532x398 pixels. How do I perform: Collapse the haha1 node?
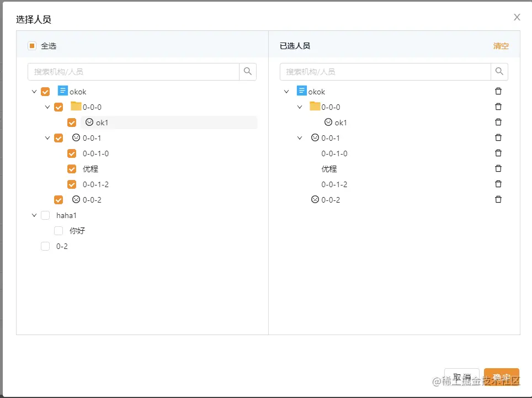click(34, 215)
